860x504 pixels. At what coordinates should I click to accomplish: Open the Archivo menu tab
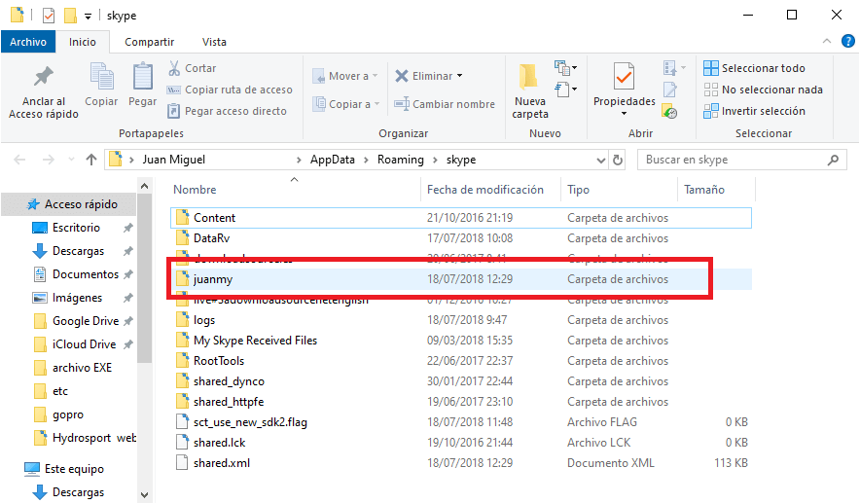[x=28, y=42]
